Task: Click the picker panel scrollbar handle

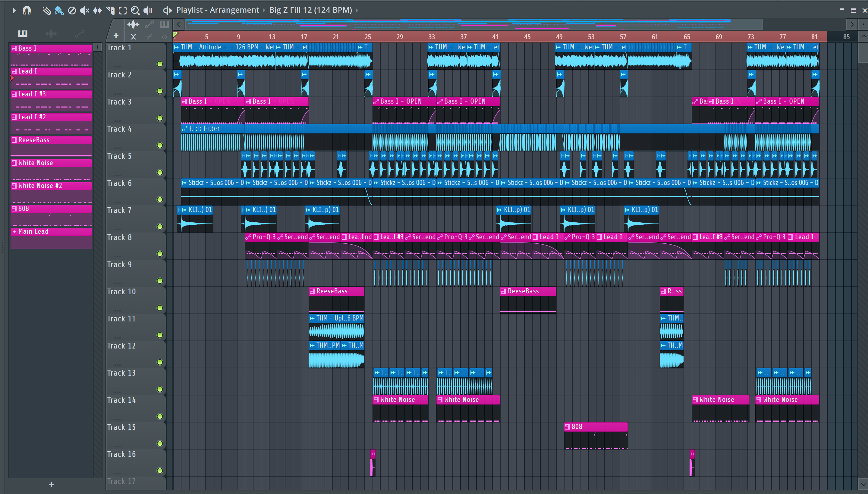Action: coord(97,47)
